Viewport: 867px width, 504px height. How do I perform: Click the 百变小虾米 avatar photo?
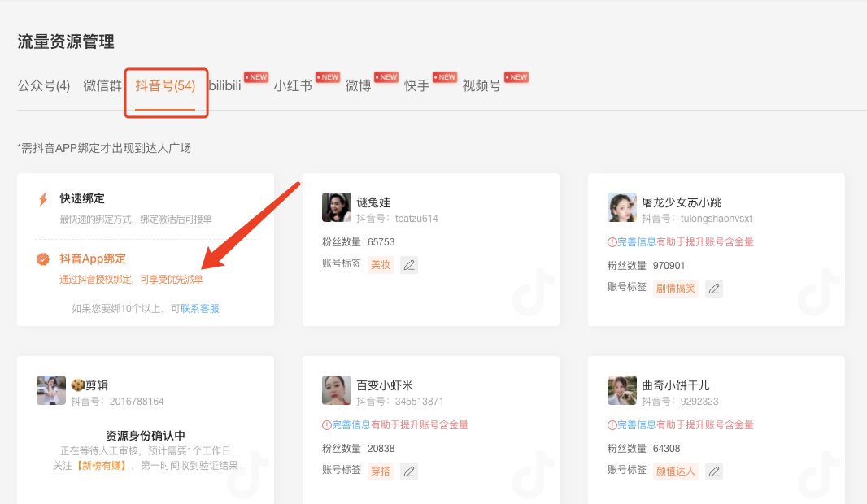point(337,390)
